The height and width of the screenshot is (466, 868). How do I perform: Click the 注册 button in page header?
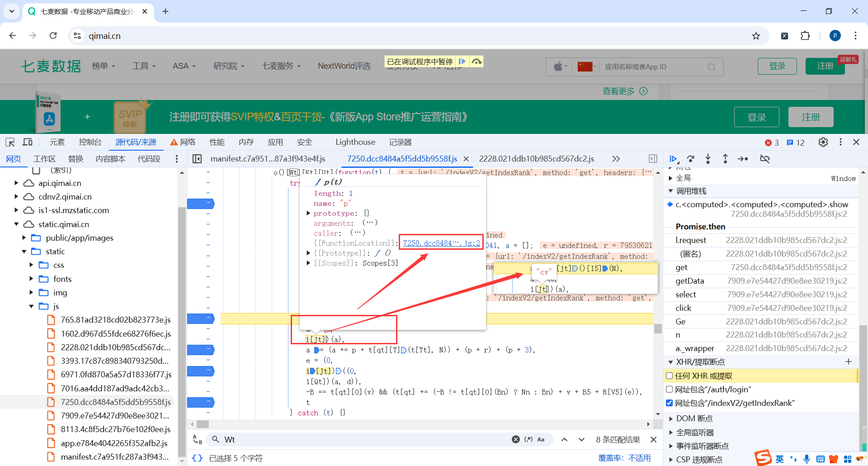(x=825, y=66)
